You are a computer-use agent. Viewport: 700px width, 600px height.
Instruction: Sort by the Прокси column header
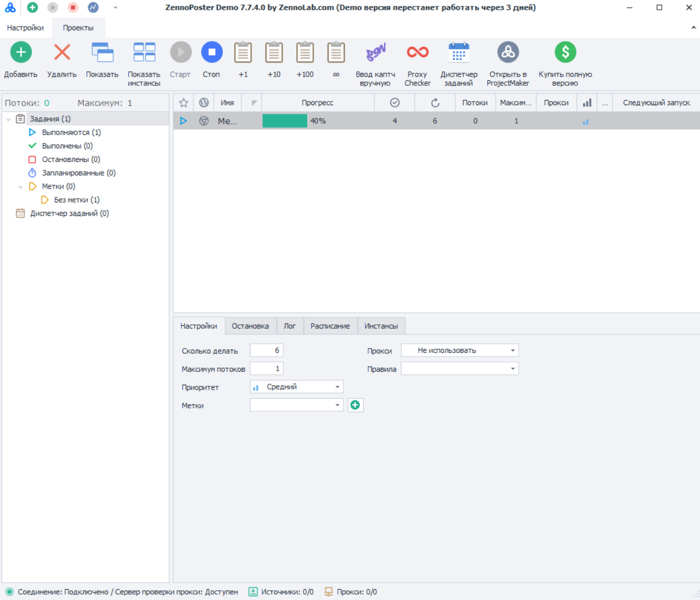556,103
